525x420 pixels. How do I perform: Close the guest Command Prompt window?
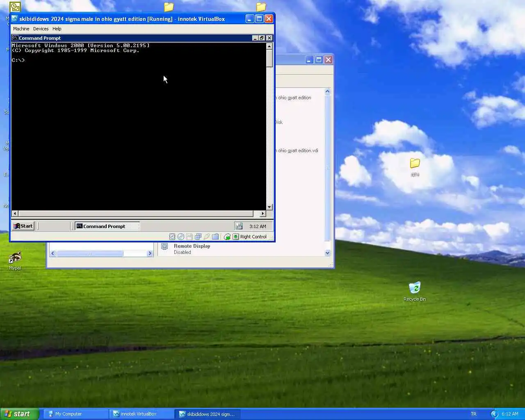pos(269,38)
